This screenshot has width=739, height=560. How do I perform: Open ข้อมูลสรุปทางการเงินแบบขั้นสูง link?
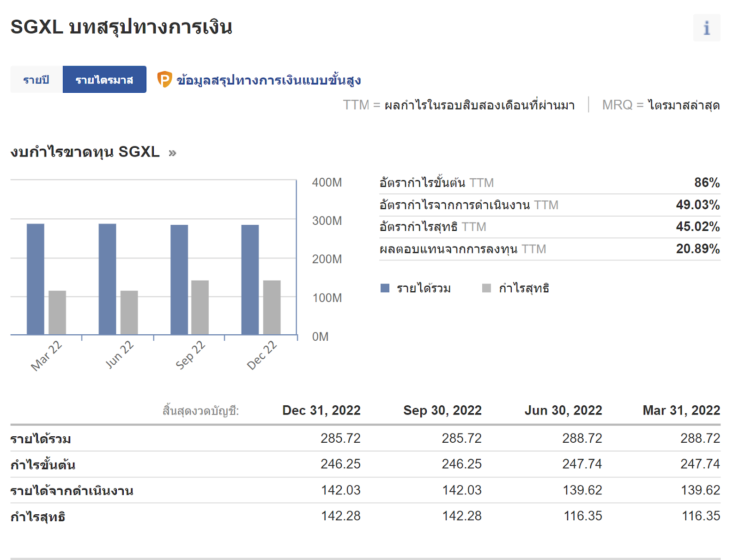(x=268, y=80)
